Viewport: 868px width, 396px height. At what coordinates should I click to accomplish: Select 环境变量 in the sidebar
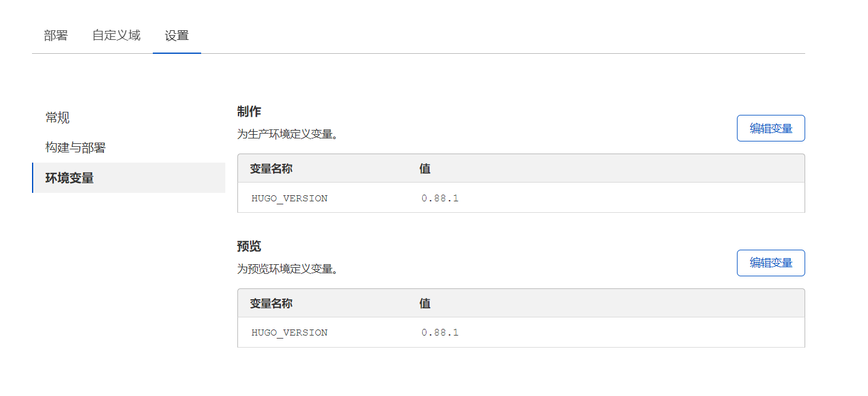pyautogui.click(x=69, y=178)
